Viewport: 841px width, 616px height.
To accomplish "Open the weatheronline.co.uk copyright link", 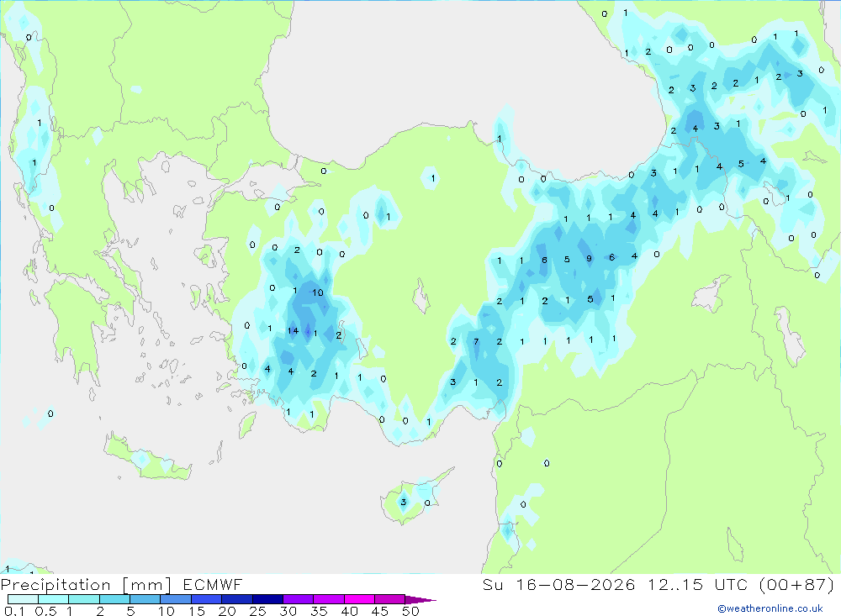I will point(770,608).
